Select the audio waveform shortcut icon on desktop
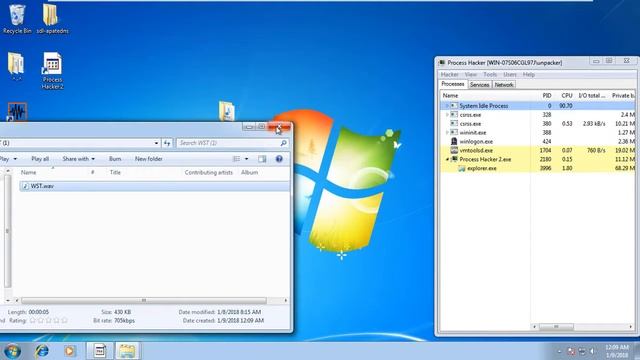The image size is (640, 360). (17, 111)
